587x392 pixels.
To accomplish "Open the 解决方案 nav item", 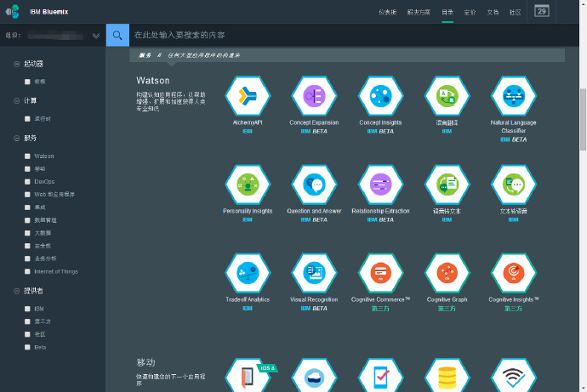I will pyautogui.click(x=419, y=12).
